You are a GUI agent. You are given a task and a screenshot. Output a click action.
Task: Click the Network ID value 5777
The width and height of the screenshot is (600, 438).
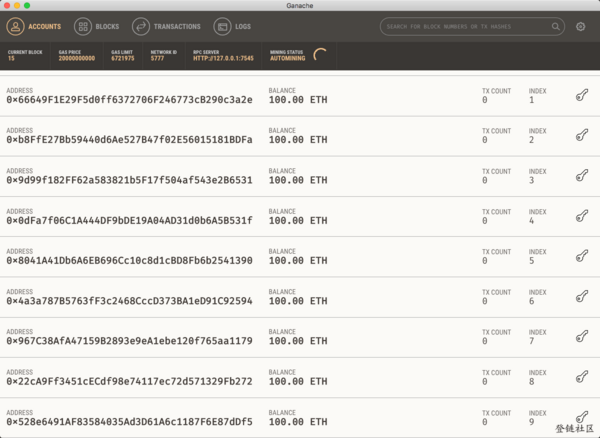[157, 59]
